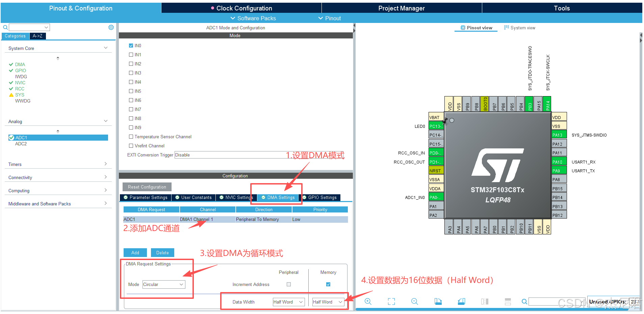Enable the IN5 channel checkbox
644x314 pixels.
pos(131,91)
